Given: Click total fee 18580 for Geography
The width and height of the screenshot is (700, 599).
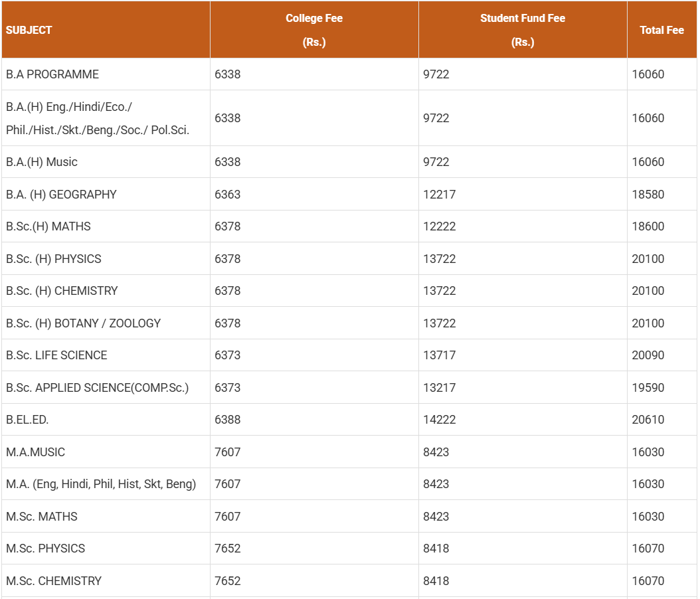Looking at the screenshot, I should pos(648,195).
